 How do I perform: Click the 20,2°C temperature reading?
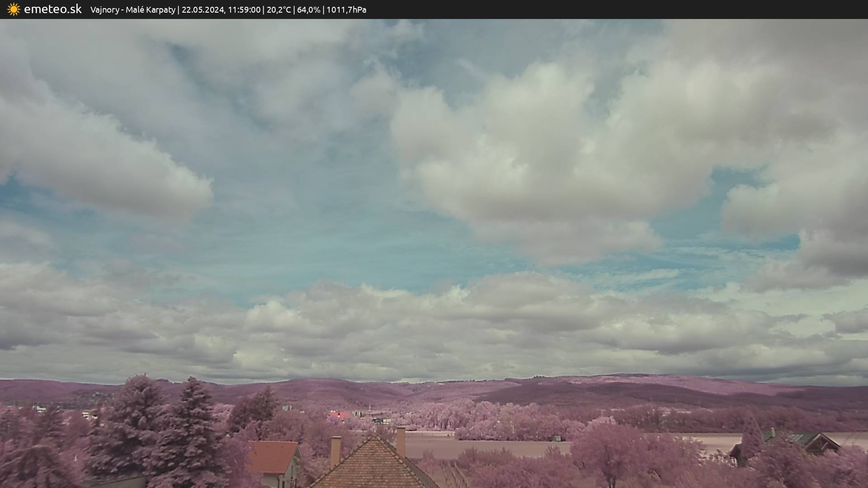click(278, 10)
